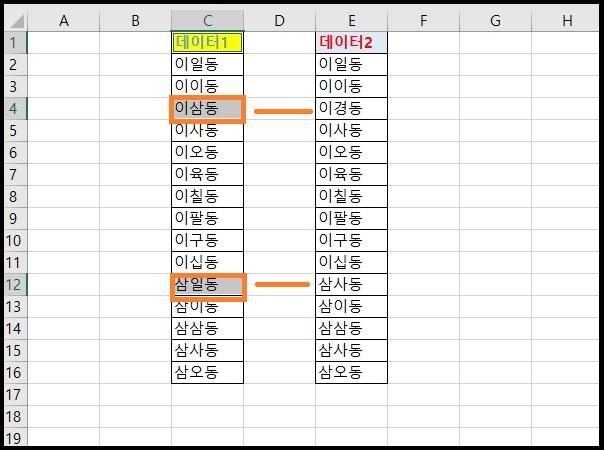Select row 17 header

point(15,395)
